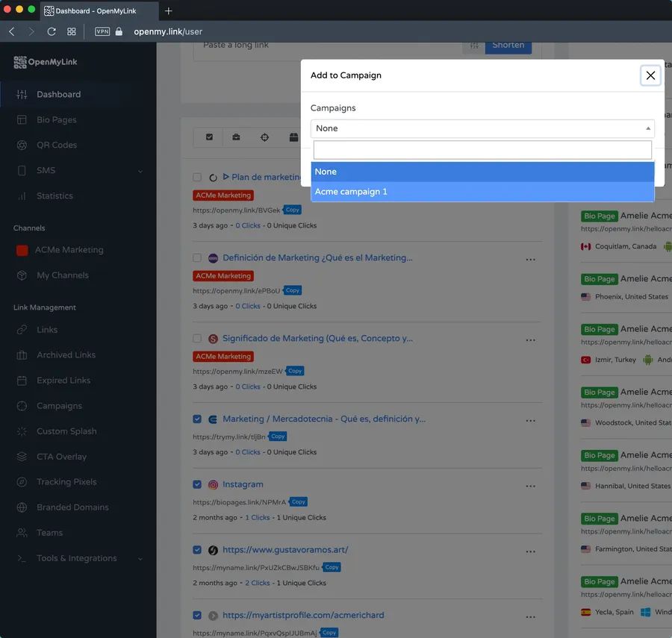Toggle the VPN badge in address bar
Screen dimensions: 672x638
pos(102,31)
